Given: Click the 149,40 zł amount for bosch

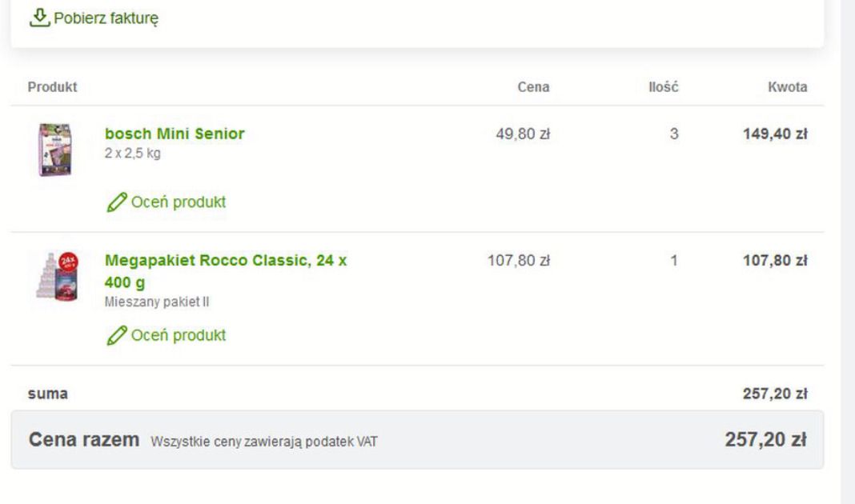Looking at the screenshot, I should click(774, 134).
